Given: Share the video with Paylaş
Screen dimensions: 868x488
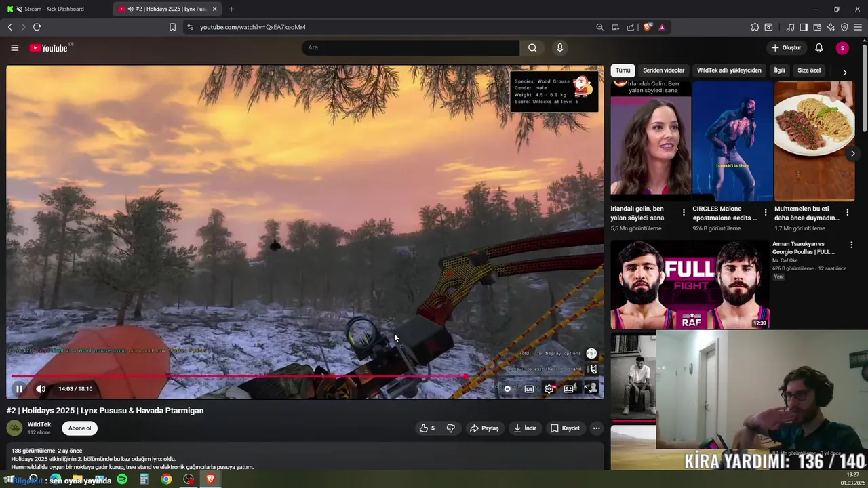Looking at the screenshot, I should click(484, 428).
